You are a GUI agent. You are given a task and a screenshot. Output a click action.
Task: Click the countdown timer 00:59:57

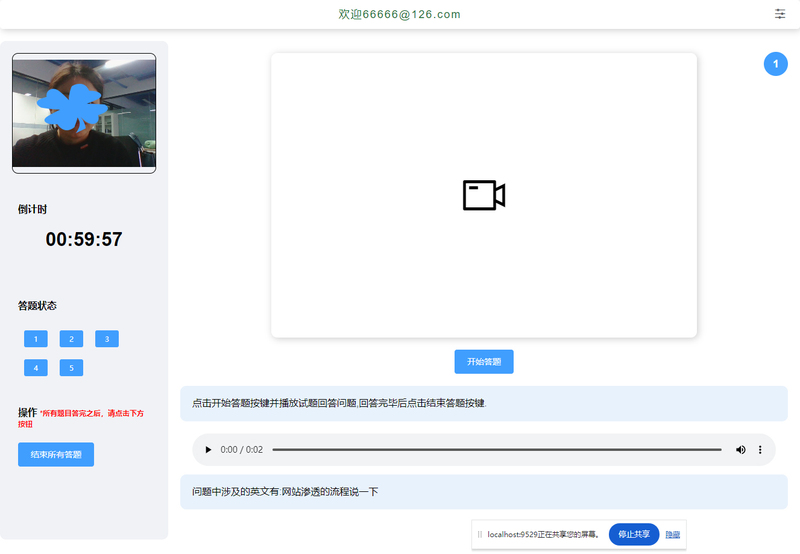tap(84, 239)
